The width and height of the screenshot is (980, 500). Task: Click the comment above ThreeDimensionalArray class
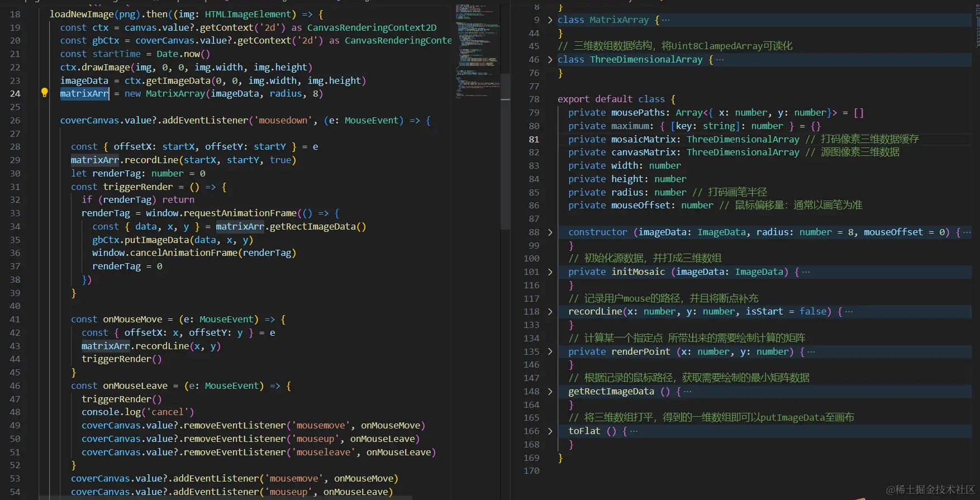tap(675, 46)
